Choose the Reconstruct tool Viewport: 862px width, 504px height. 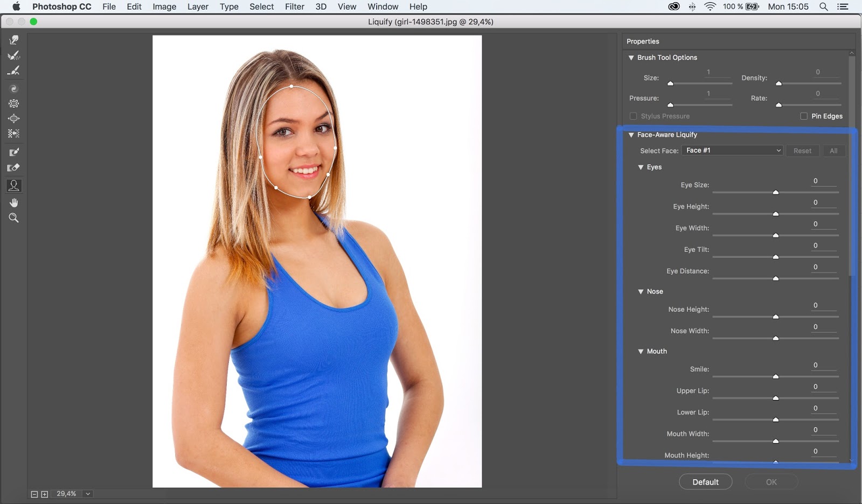13,55
